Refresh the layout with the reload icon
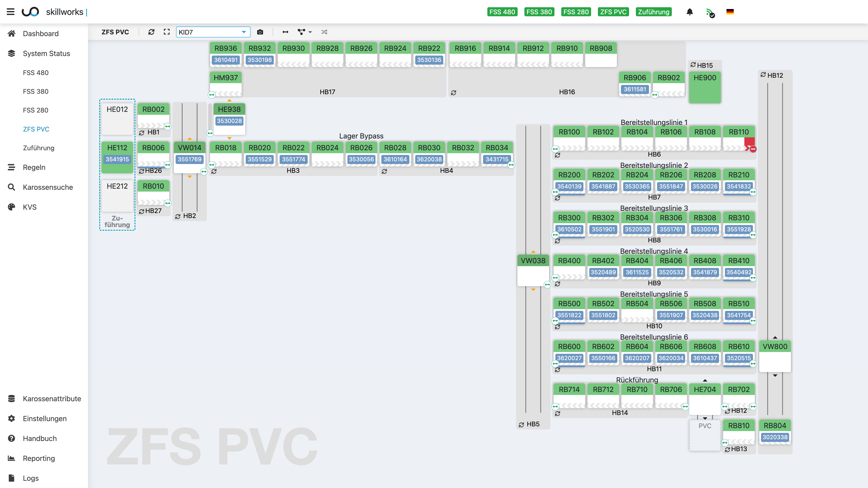868x488 pixels. [x=152, y=32]
